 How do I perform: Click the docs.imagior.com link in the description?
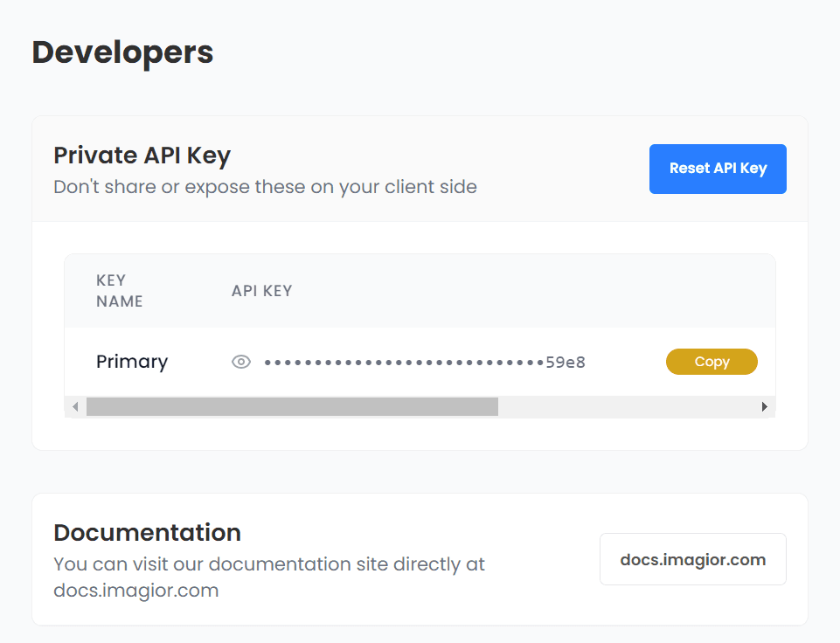[x=135, y=590]
